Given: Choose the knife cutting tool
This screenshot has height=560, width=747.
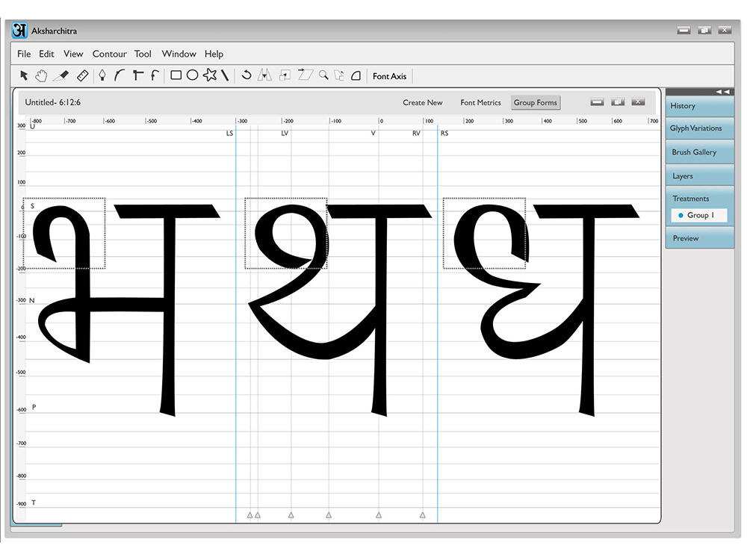Looking at the screenshot, I should (61, 75).
